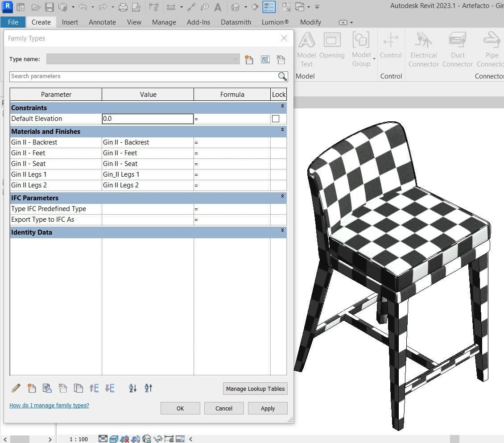Click the Save floppy disk icon

coord(49,7)
